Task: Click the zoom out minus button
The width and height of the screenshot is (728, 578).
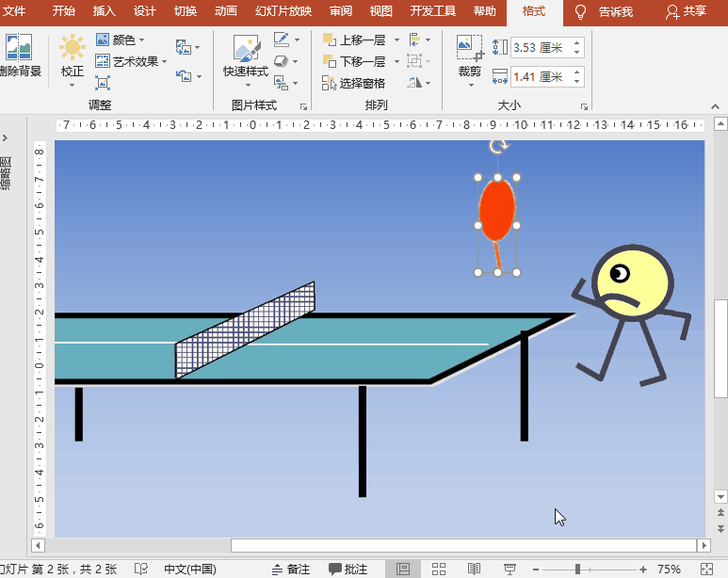Action: click(x=536, y=570)
